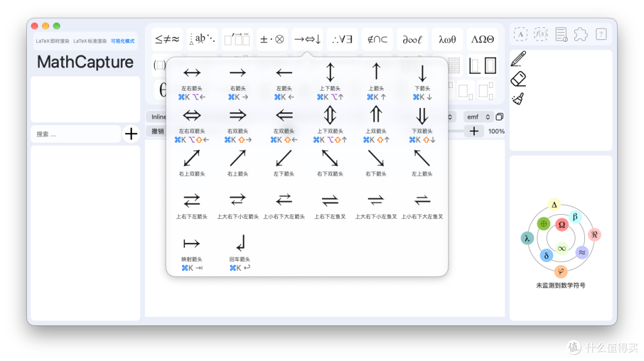This screenshot has width=644, height=361.
Task: Select the pencil drawing tool
Action: [x=518, y=59]
